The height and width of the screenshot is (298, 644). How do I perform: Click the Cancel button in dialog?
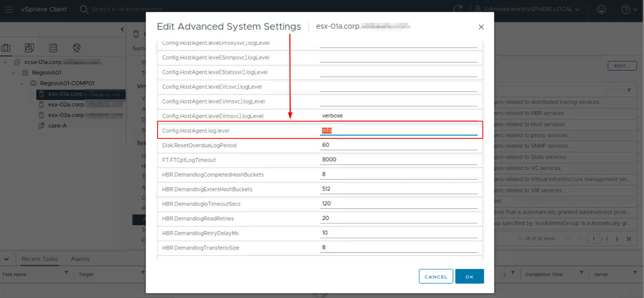click(436, 276)
